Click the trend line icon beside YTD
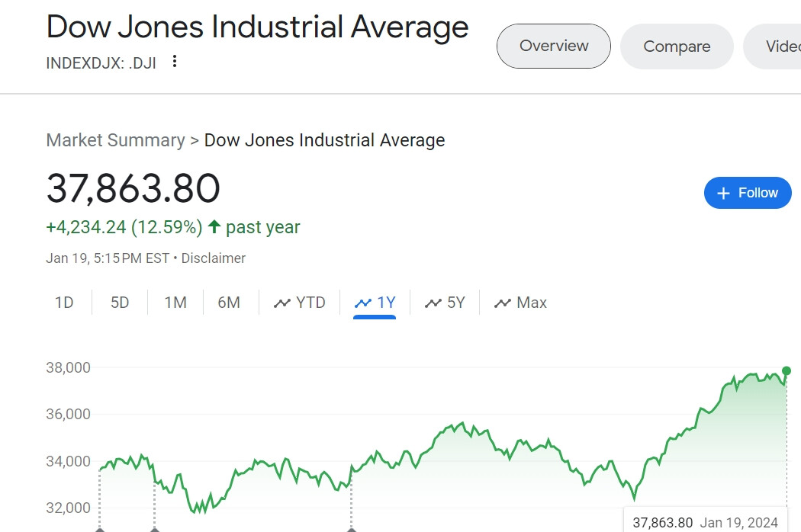 [282, 303]
